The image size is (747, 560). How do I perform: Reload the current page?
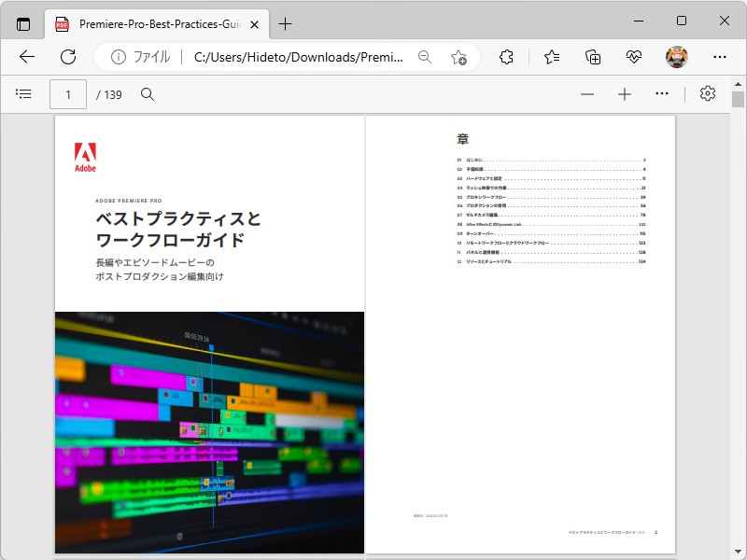(67, 57)
